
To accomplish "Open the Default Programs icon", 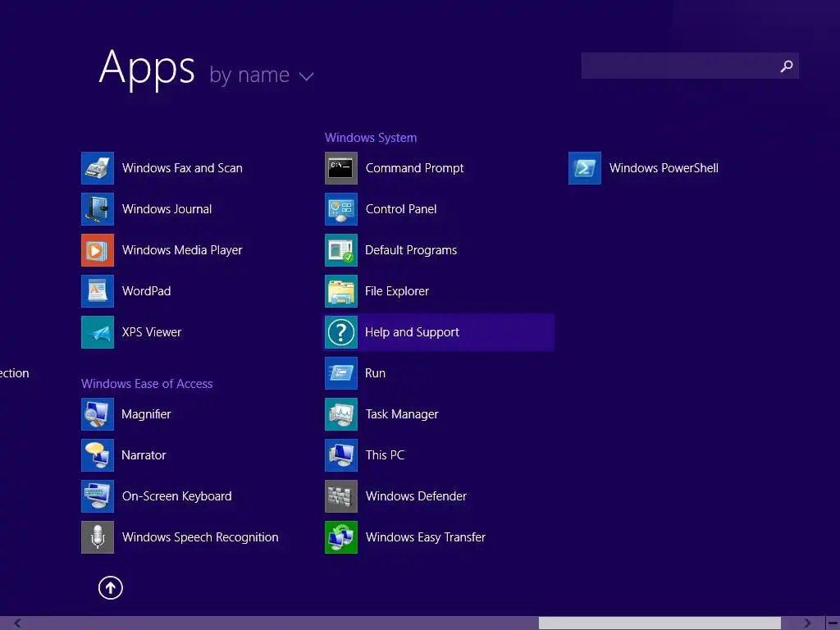I will 341,250.
